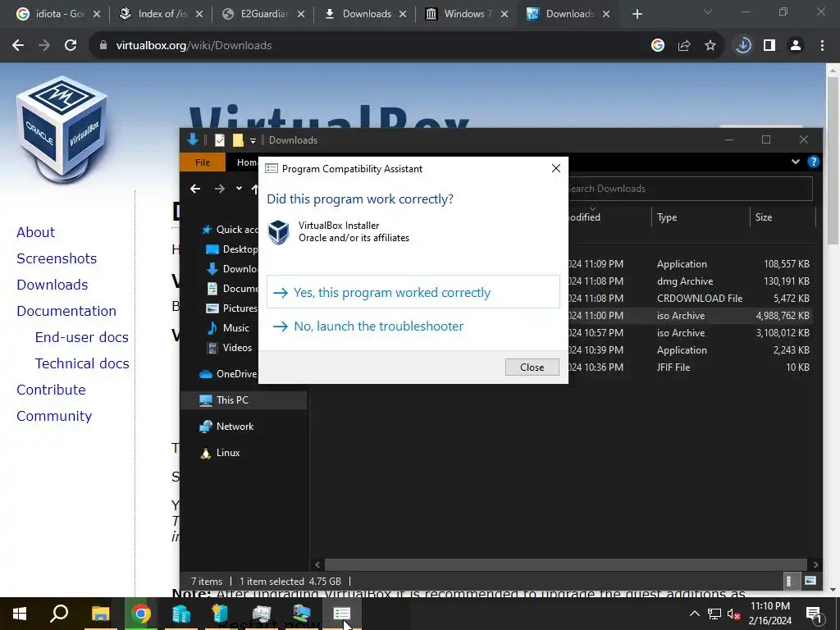Click the explorer horizontal scrollbar
Image resolution: width=840 pixels, height=630 pixels.
pos(566,564)
